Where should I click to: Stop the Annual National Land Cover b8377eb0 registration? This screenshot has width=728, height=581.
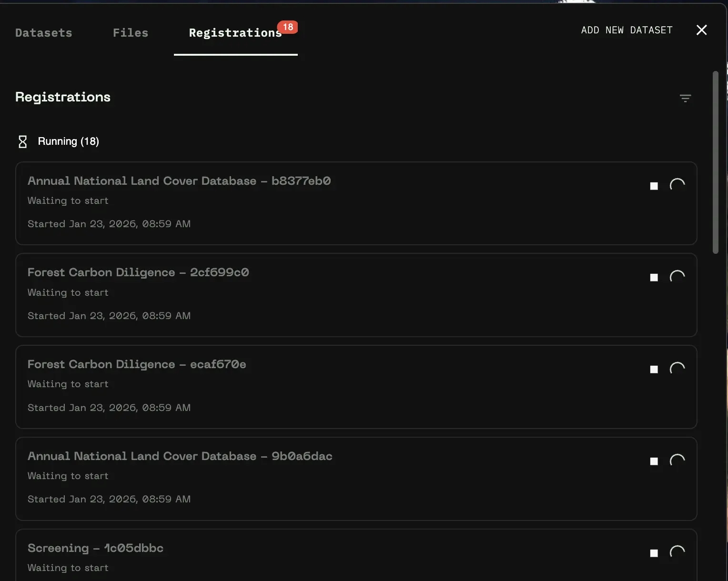pyautogui.click(x=654, y=186)
